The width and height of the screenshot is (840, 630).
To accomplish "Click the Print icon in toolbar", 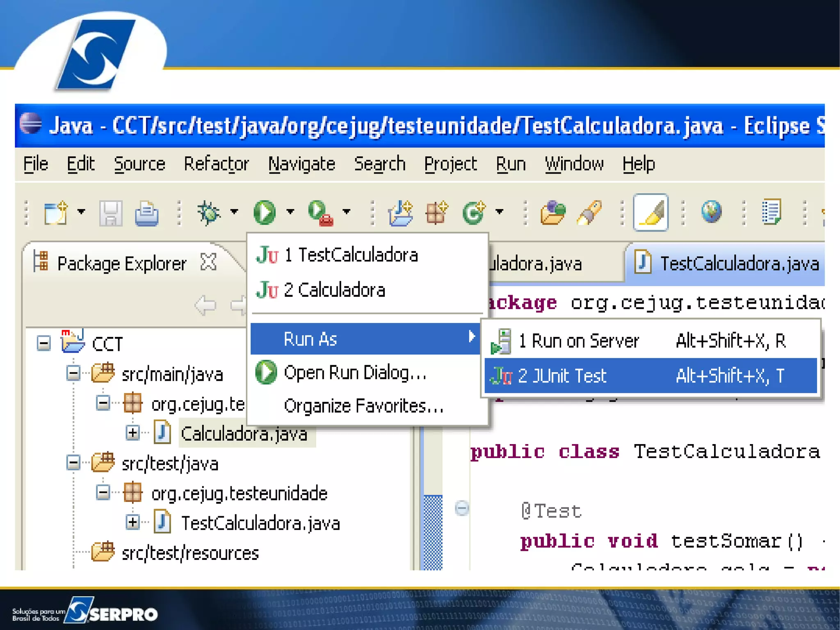I will [146, 213].
